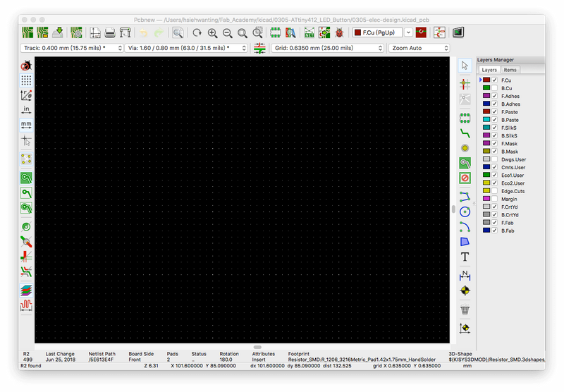Open the Zoom Auto dropdown
Screen dimensions: 564x392
[419, 48]
